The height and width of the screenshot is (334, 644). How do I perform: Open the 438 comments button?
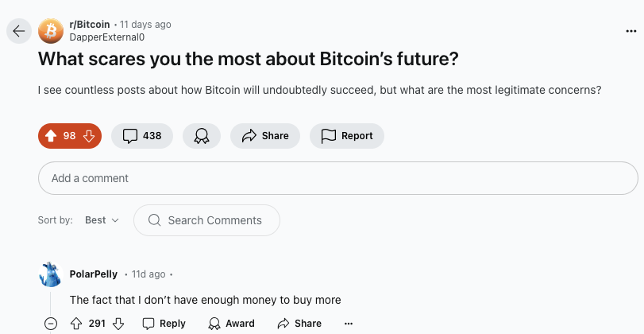142,136
